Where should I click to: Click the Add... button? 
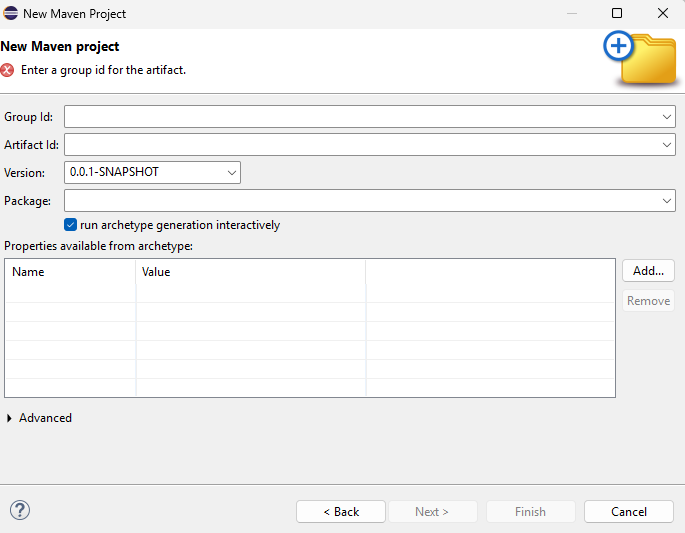[x=648, y=271]
